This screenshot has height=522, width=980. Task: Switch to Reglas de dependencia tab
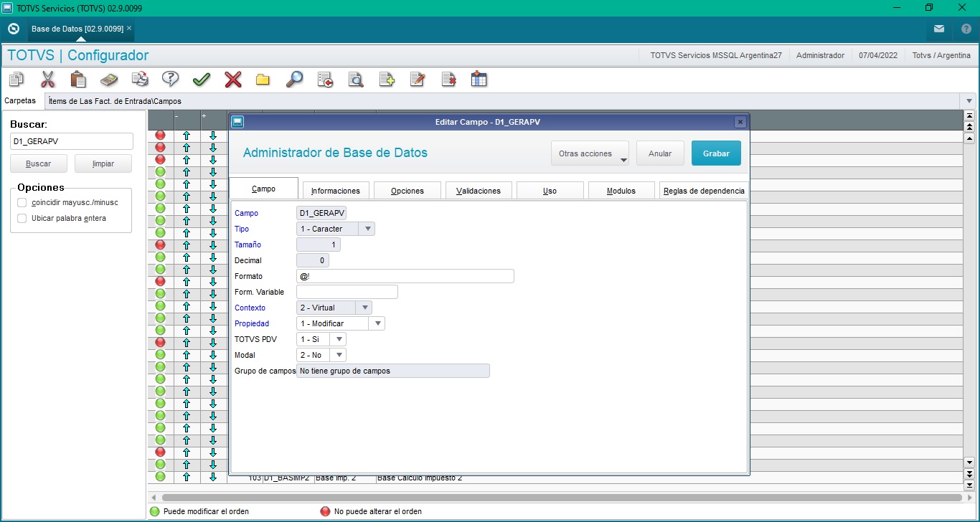[704, 191]
